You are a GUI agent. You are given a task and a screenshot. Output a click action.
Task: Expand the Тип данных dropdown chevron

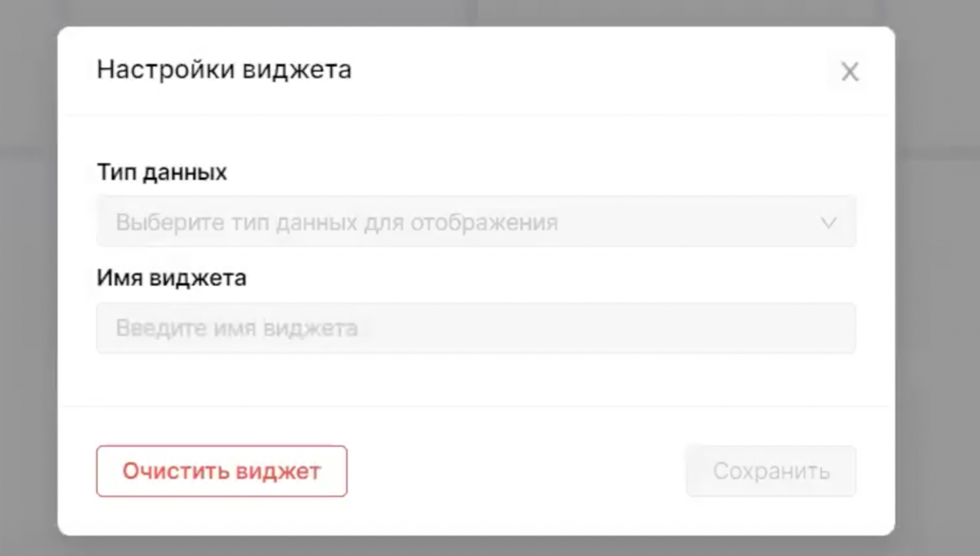coord(828,222)
